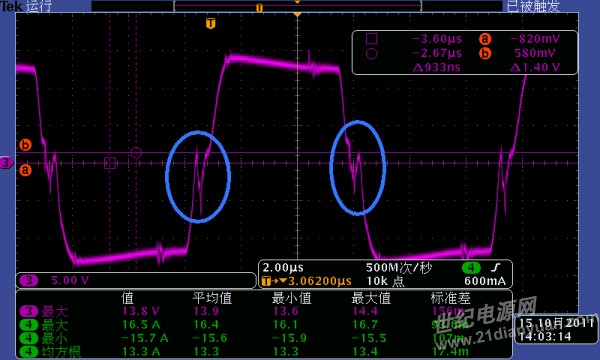
Task: Click the channel 3 badge beside 5.00 V
Action: click(x=29, y=280)
